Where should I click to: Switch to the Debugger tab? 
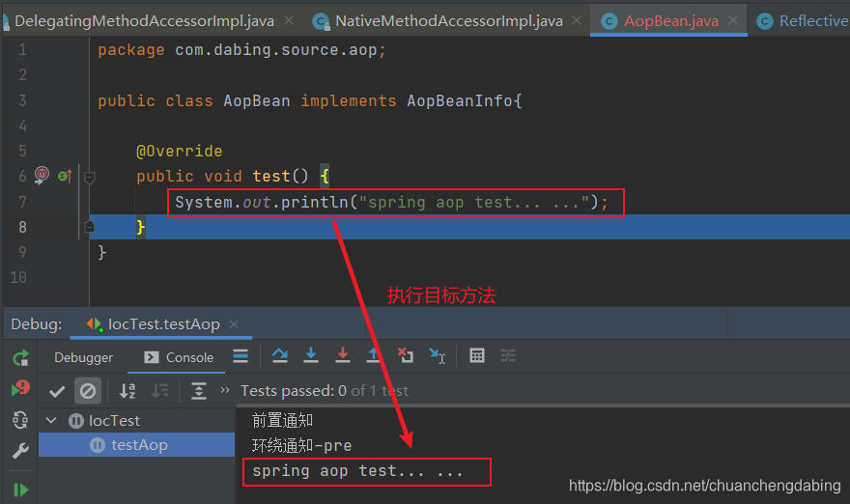pos(83,357)
